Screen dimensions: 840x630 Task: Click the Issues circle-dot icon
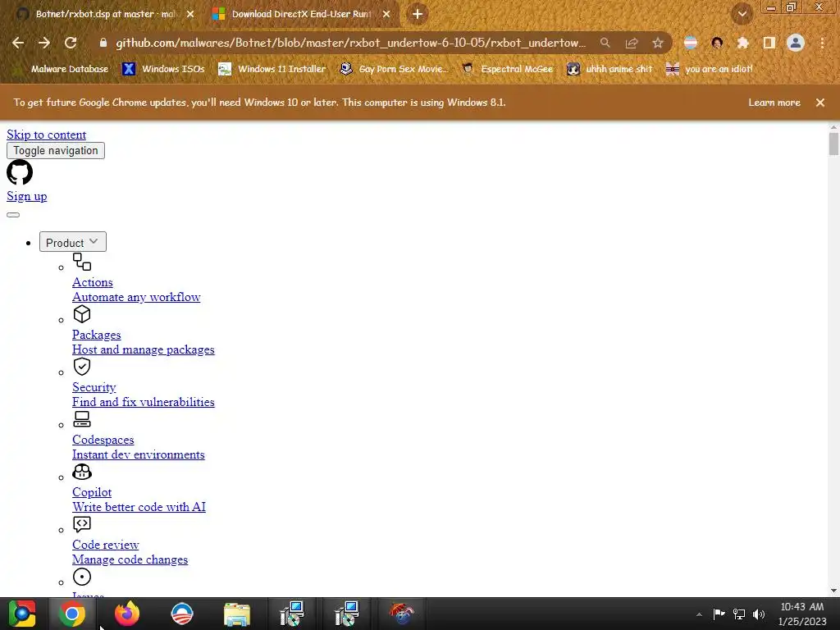tap(82, 577)
